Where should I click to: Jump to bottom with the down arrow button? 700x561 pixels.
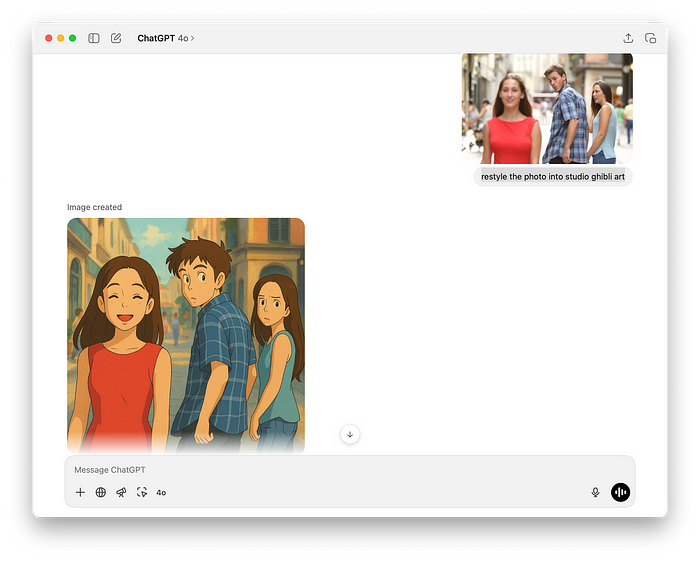click(350, 434)
